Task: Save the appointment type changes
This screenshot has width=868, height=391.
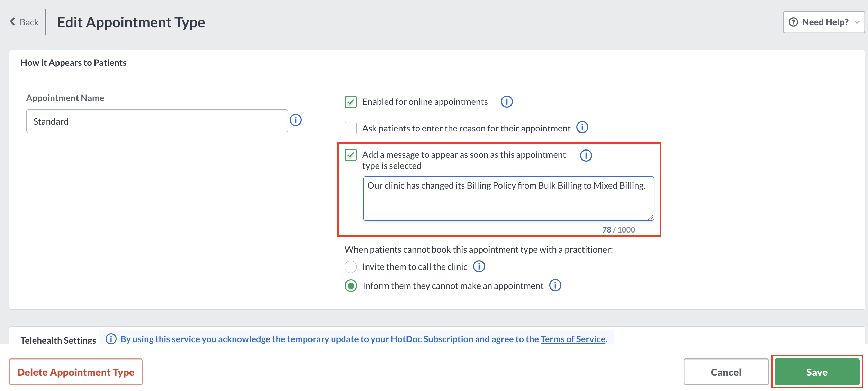Action: [x=817, y=372]
